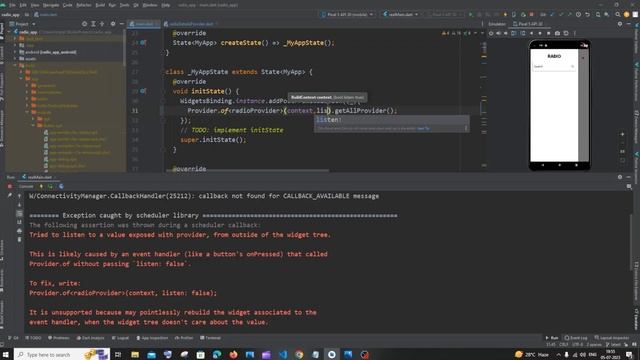Click the red Stop icon in Run panel
This screenshot has height=360, width=640.
point(10,187)
